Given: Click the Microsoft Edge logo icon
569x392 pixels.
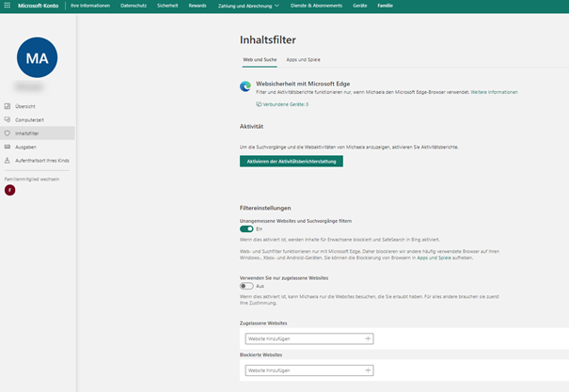Looking at the screenshot, I should pos(245,86).
